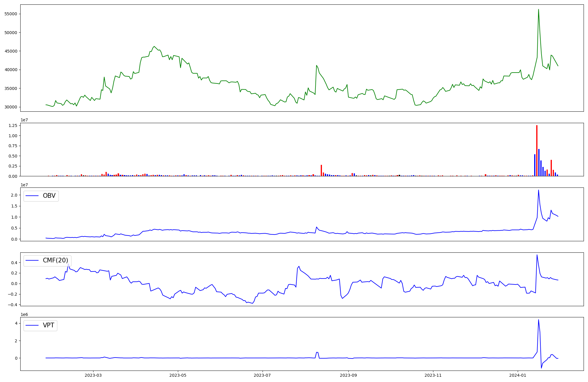Click the 45000 price axis label
The height and width of the screenshot is (382, 588).
pyautogui.click(x=11, y=51)
